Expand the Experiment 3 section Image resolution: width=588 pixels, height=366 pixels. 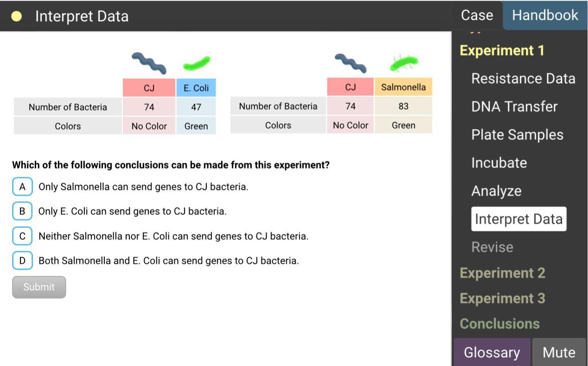502,298
